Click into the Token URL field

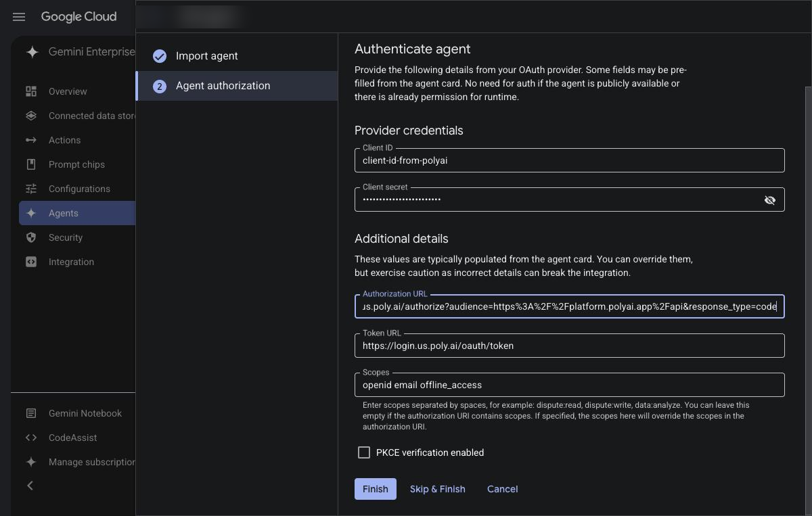click(x=570, y=346)
